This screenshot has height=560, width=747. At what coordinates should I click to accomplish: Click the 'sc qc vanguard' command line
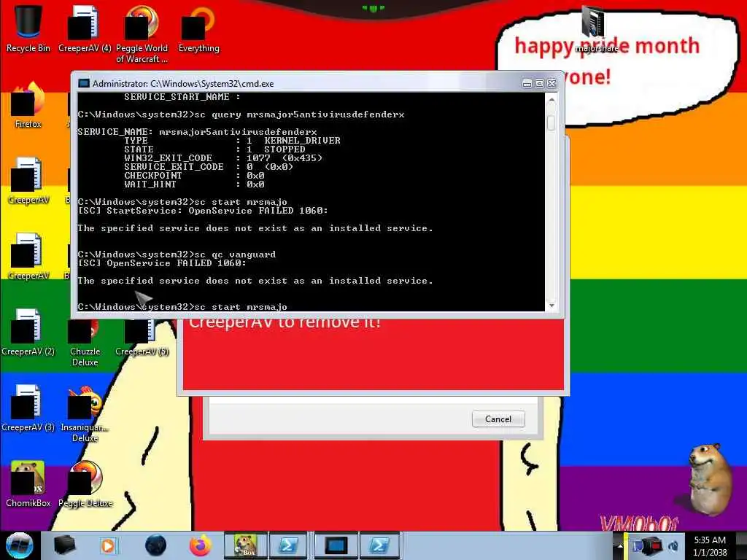[177, 254]
